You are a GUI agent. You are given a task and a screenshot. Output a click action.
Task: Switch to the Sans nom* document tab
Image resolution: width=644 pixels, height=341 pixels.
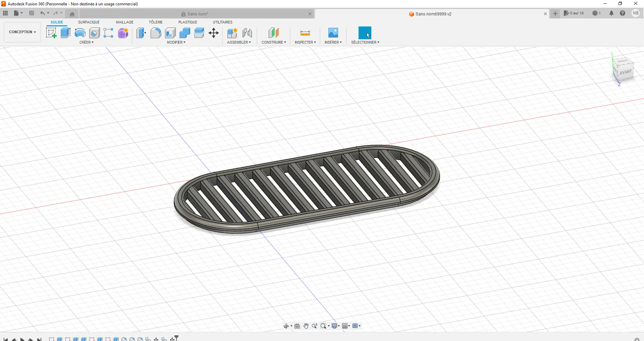(x=198, y=14)
